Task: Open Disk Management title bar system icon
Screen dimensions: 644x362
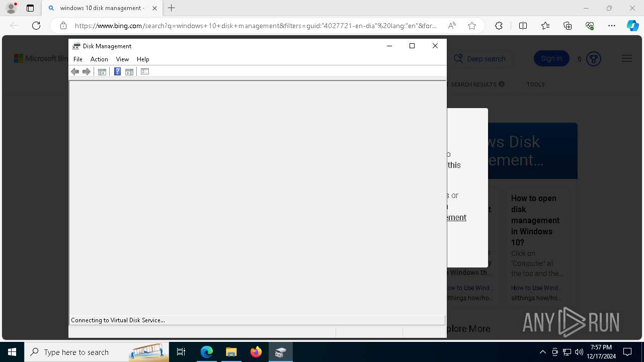Action: (x=76, y=46)
